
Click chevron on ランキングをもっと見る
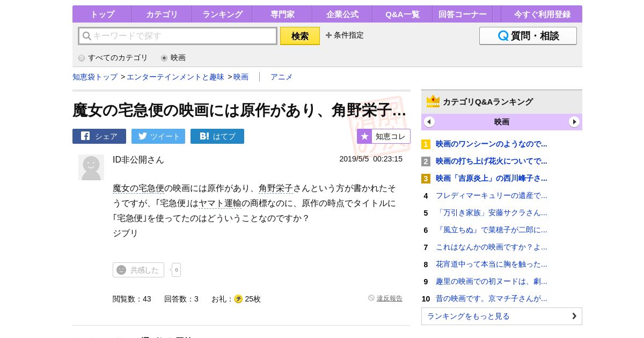574,316
